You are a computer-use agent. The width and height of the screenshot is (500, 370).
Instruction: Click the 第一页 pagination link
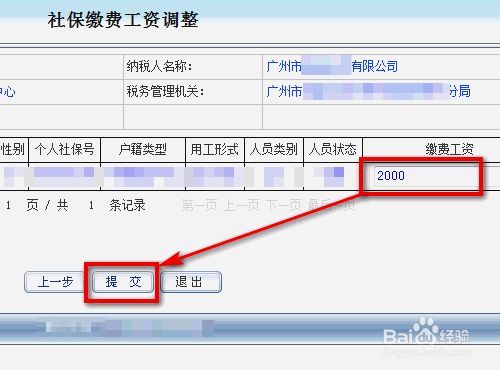[199, 205]
